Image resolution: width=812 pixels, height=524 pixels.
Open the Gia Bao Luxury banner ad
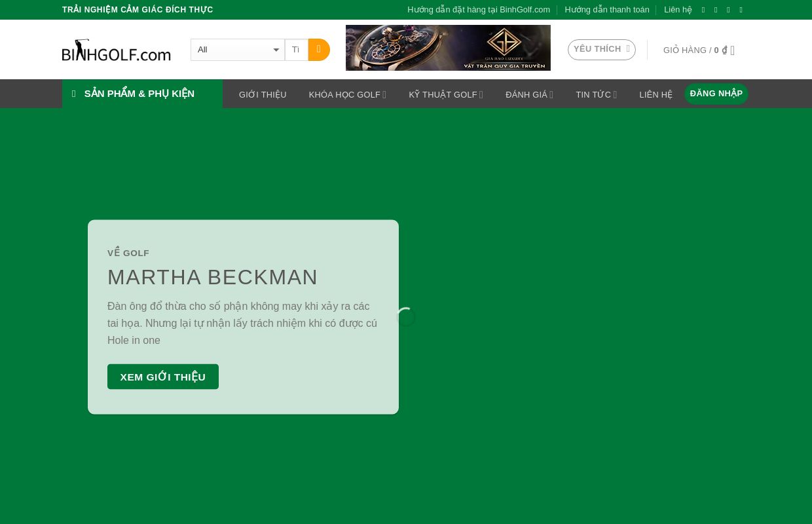point(448,48)
